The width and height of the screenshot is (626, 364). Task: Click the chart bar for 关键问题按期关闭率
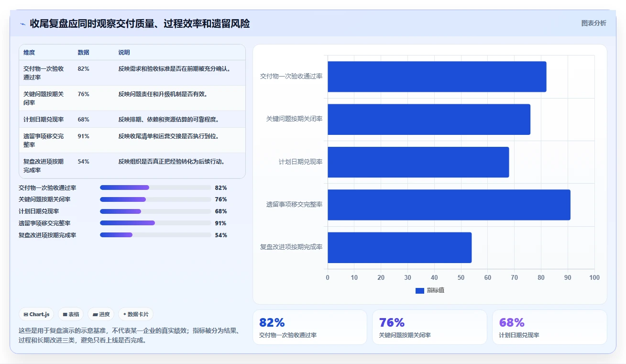pyautogui.click(x=429, y=119)
